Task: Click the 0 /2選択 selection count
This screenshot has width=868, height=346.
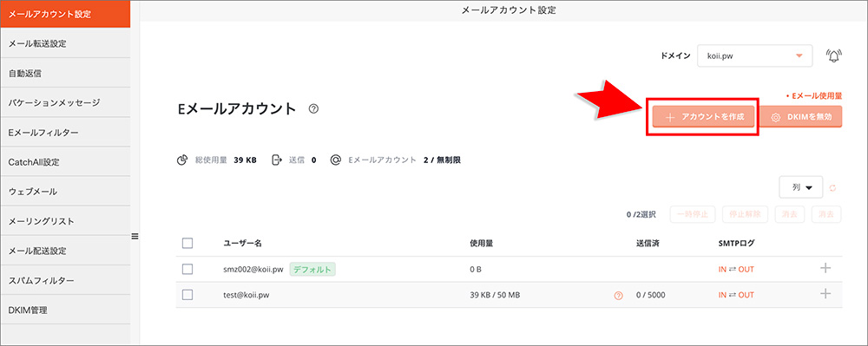Action: point(641,214)
